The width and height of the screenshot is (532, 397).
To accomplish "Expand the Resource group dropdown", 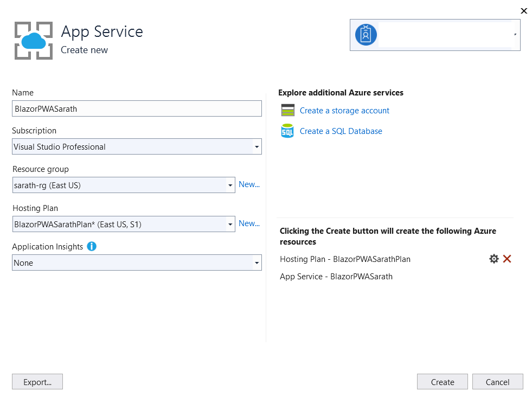I will point(230,184).
